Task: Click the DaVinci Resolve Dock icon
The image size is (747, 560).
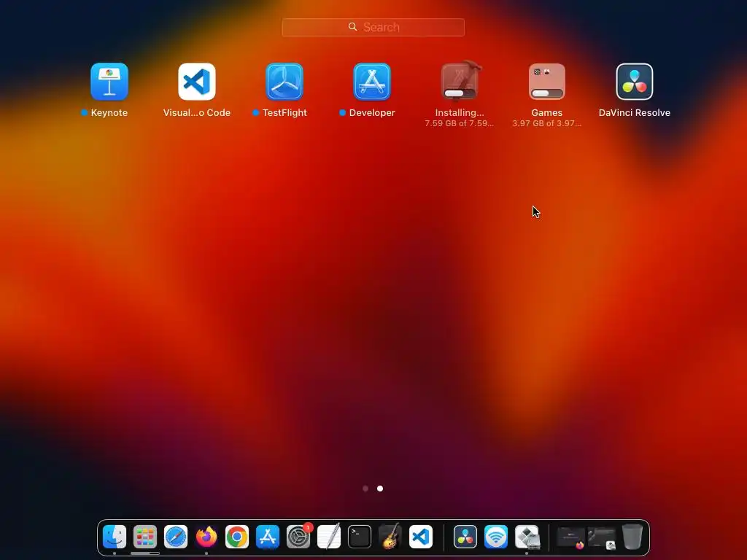Action: point(465,537)
